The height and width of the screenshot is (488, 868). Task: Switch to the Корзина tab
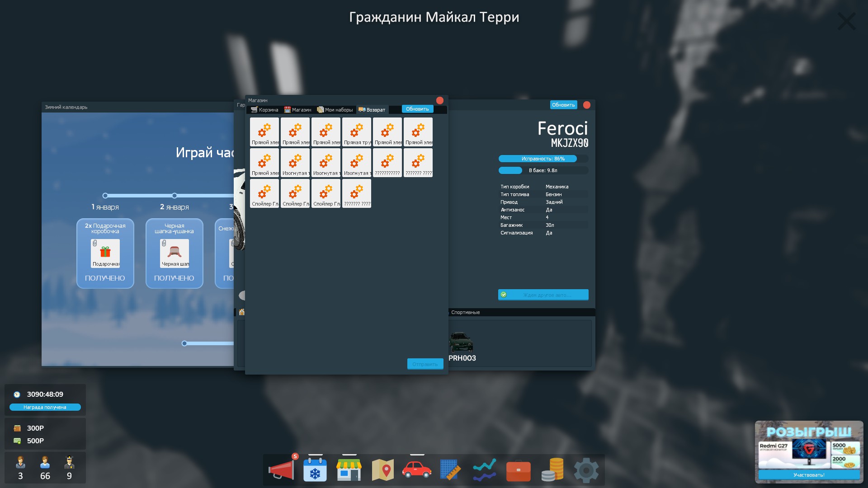pos(264,110)
